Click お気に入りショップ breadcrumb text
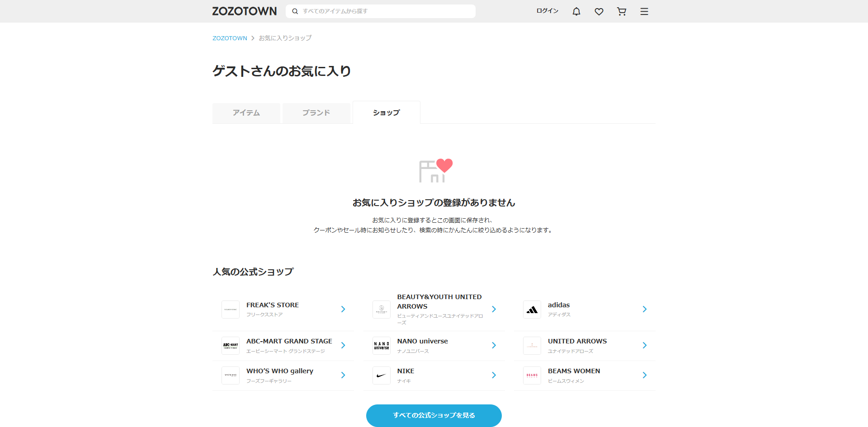 tap(285, 38)
